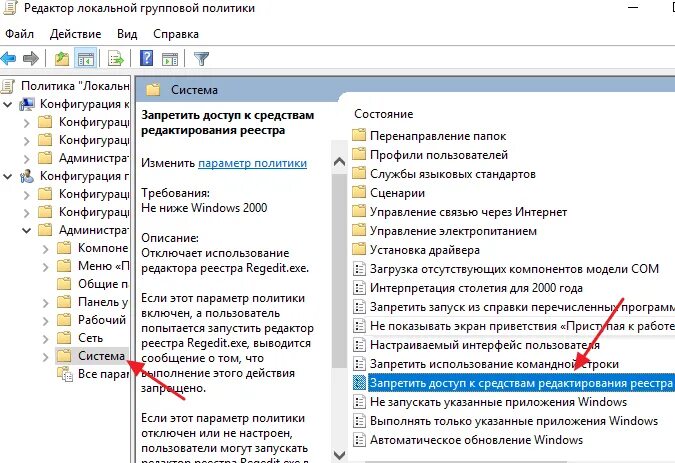675x463 pixels.
Task: Expand the Компоне tree folder
Action: click(46, 249)
